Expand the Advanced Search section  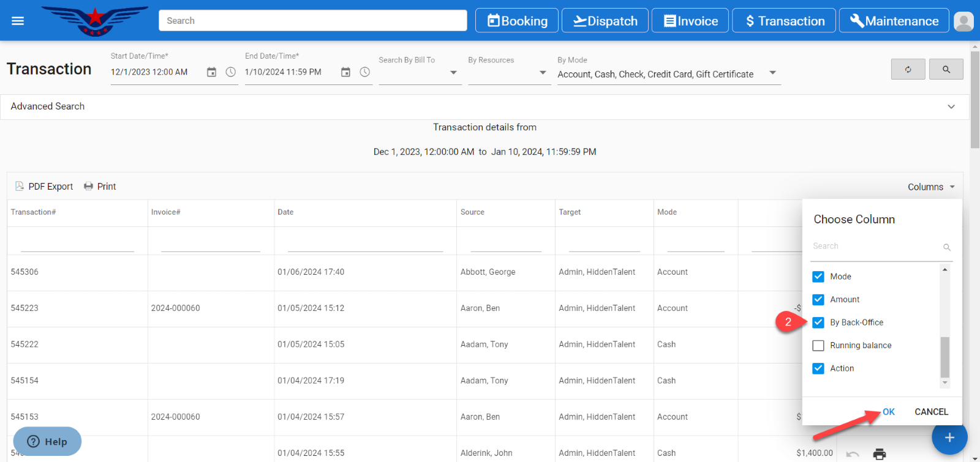click(x=951, y=106)
